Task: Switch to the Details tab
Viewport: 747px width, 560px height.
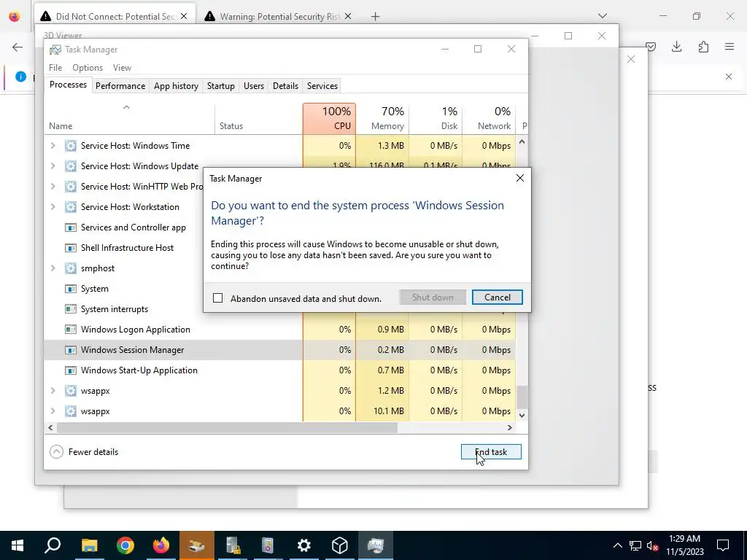Action: [x=285, y=86]
